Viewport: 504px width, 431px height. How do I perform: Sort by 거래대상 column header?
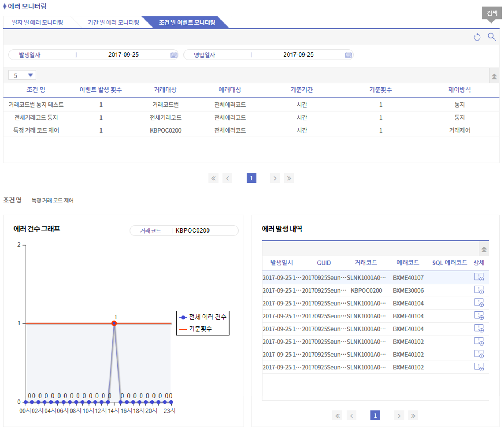click(165, 90)
